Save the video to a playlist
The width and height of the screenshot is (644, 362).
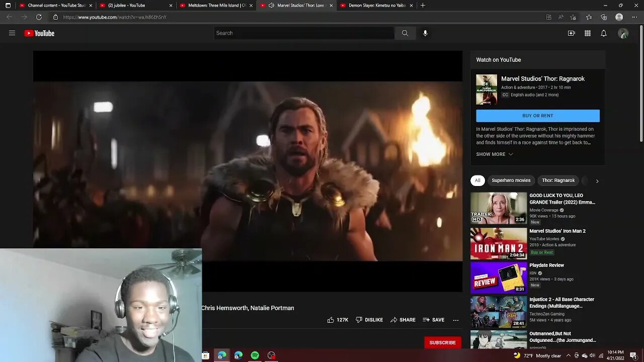434,320
